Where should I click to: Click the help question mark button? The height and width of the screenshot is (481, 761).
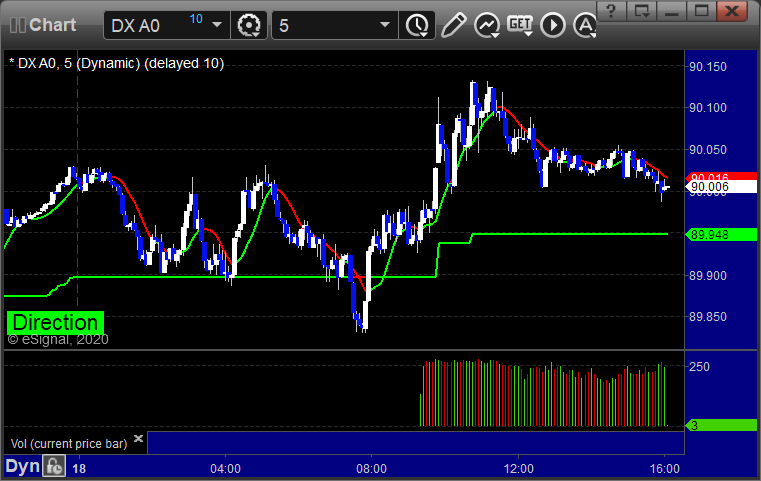[611, 11]
